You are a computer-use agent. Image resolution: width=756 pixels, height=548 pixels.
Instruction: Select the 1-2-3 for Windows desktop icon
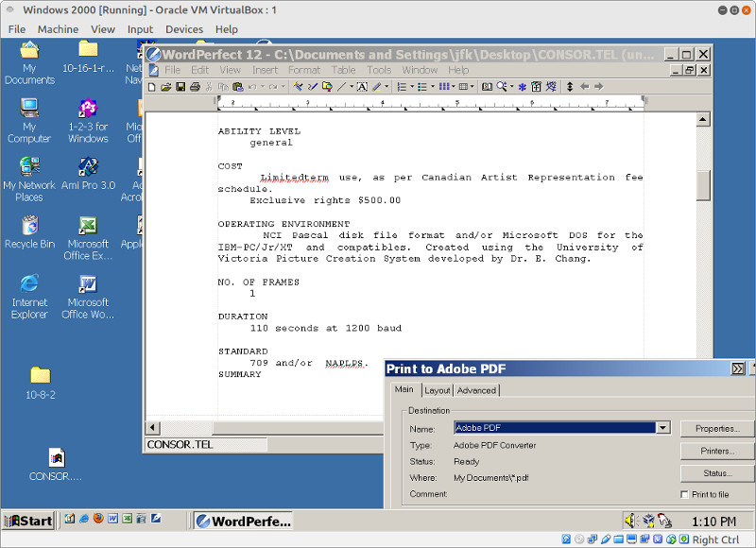pyautogui.click(x=88, y=121)
